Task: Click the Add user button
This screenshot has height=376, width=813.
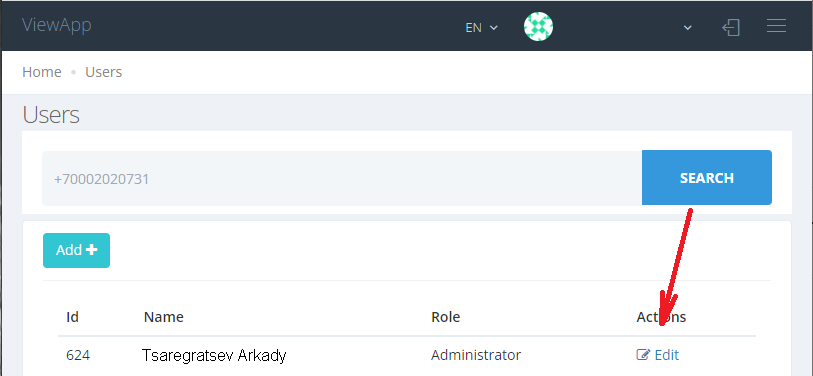Action: [76, 250]
